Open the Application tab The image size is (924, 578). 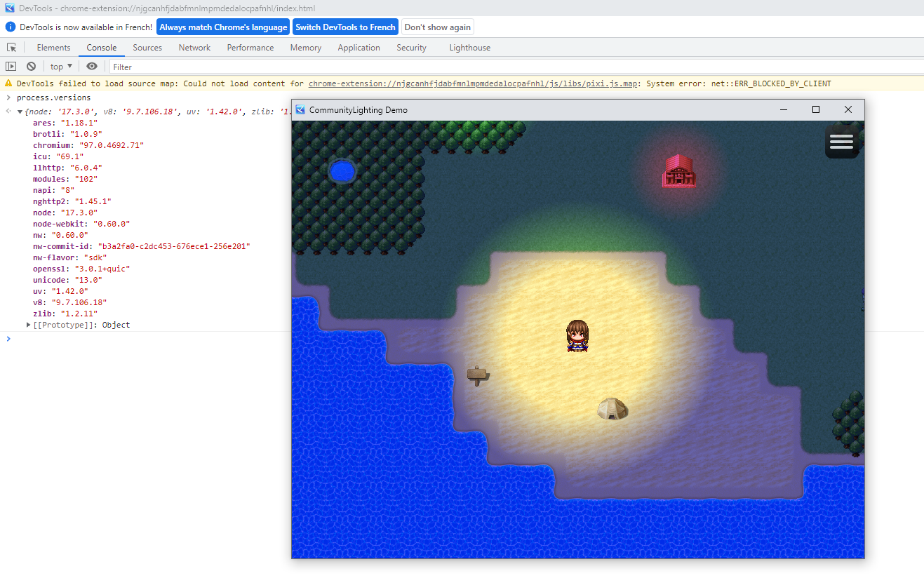click(x=359, y=48)
